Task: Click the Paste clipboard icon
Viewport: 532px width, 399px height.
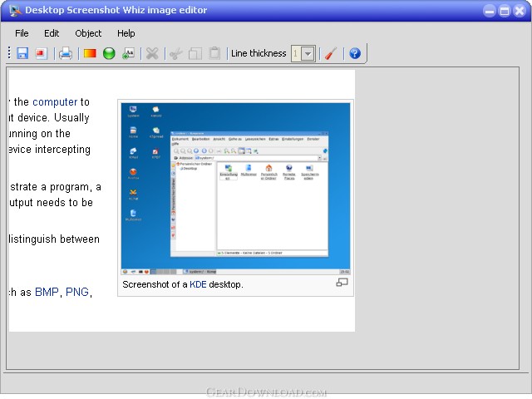Action: pyautogui.click(x=214, y=53)
